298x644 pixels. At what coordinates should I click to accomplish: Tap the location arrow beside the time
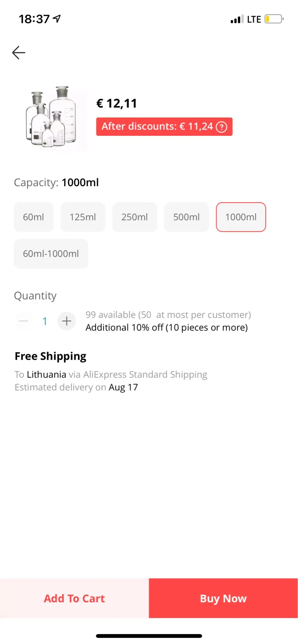[x=57, y=19]
